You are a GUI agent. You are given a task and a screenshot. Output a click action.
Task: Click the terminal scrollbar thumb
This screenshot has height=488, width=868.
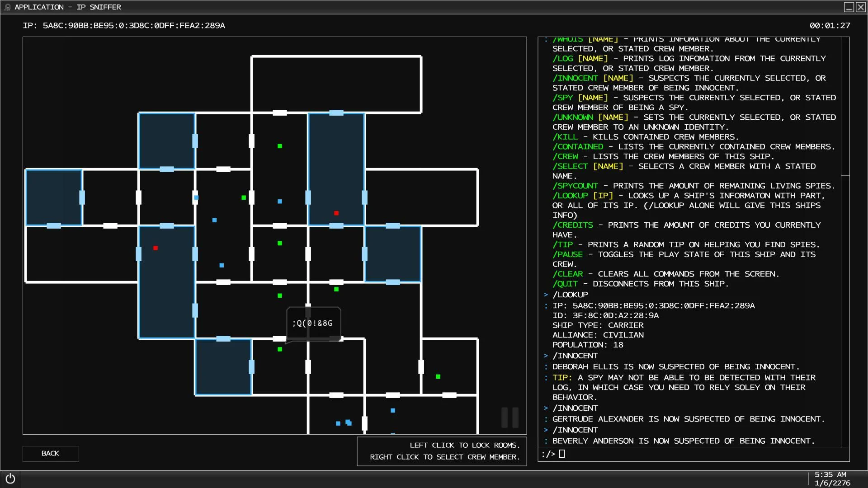(x=845, y=107)
